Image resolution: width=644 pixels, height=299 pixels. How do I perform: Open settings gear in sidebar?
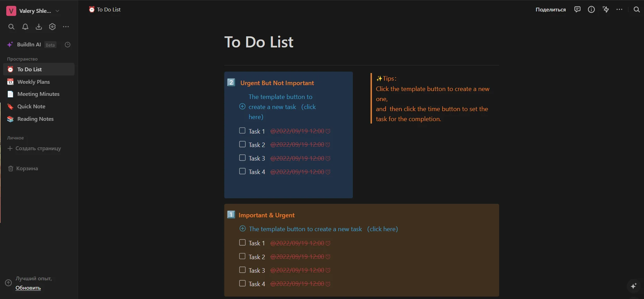point(52,27)
